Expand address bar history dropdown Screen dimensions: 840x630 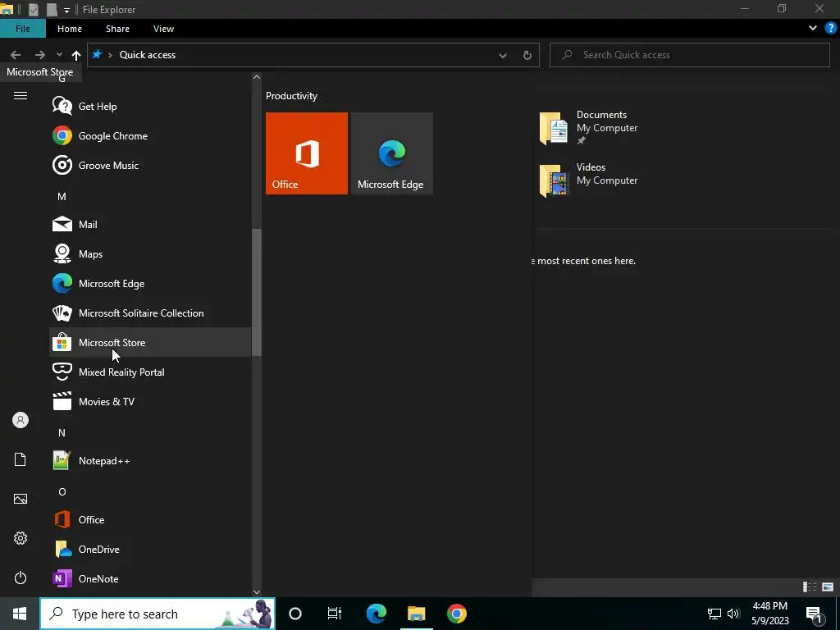pyautogui.click(x=503, y=55)
